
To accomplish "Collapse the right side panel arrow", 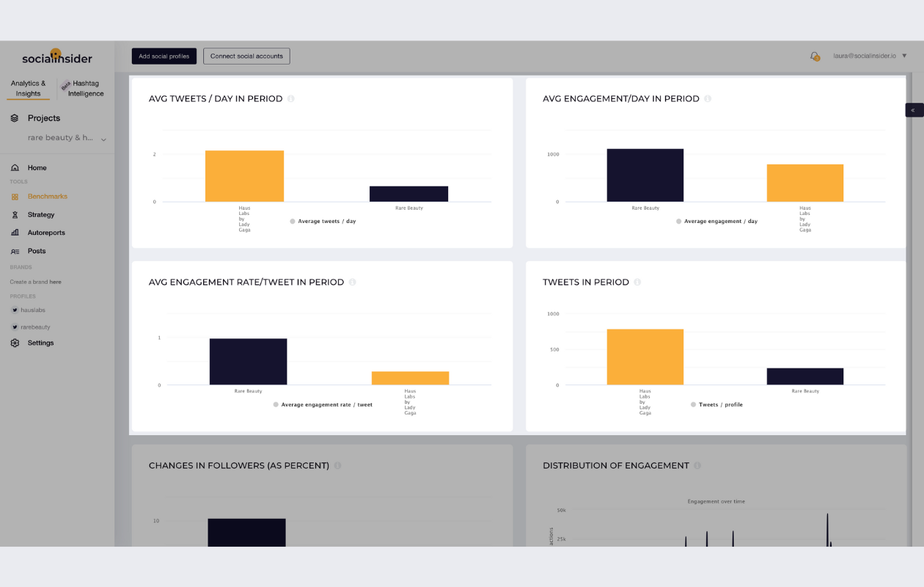I will [x=913, y=110].
